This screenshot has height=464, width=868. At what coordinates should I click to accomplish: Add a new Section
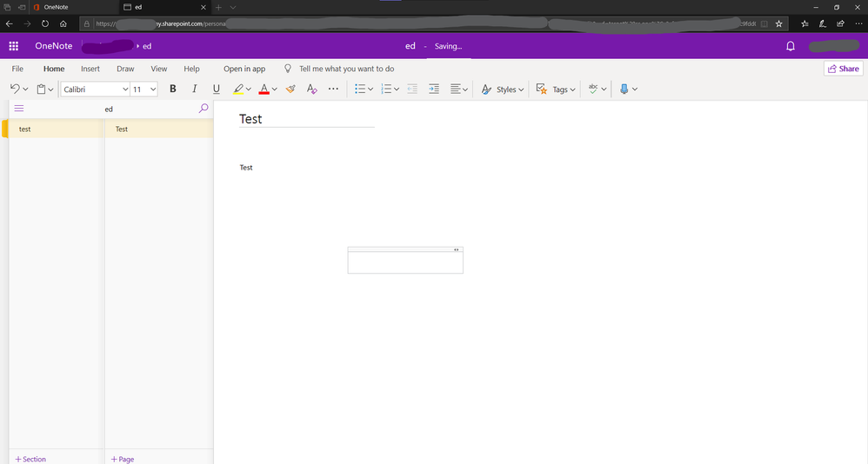30,459
